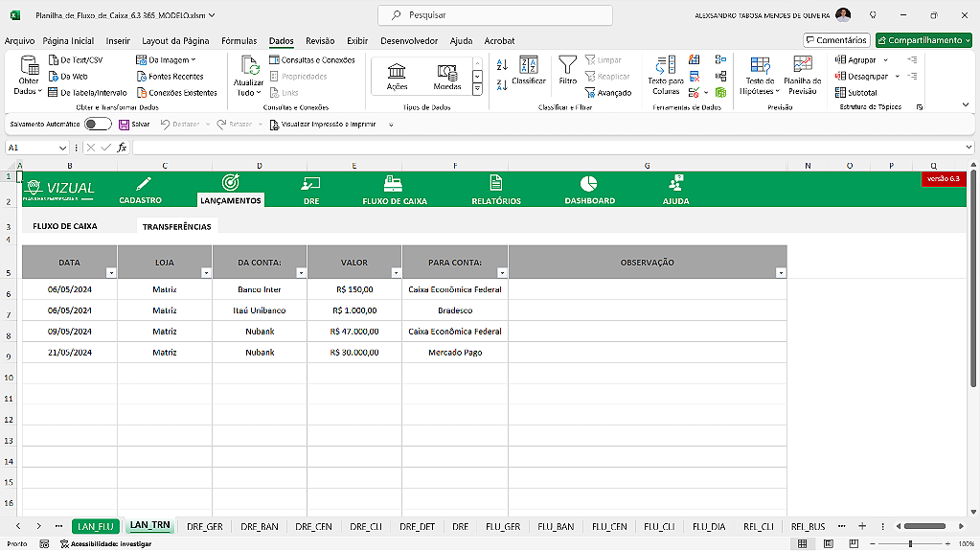Click the Compartilhamento button
This screenshot has height=551, width=980.
point(923,40)
